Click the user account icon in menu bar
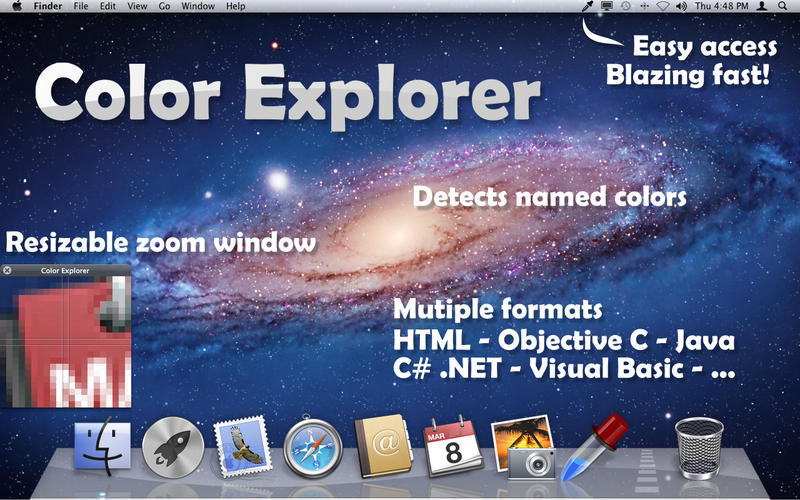 pos(762,6)
